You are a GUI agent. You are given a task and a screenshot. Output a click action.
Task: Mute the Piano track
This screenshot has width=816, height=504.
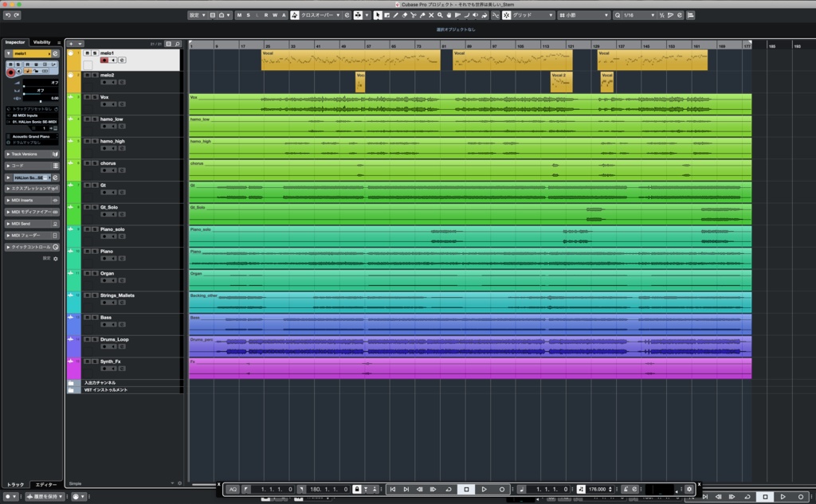[88, 252]
